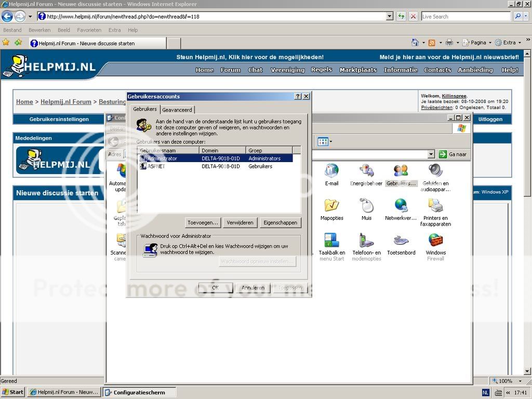Image resolution: width=532 pixels, height=399 pixels.
Task: Open the Toetsenbord control panel icon
Action: point(401,244)
